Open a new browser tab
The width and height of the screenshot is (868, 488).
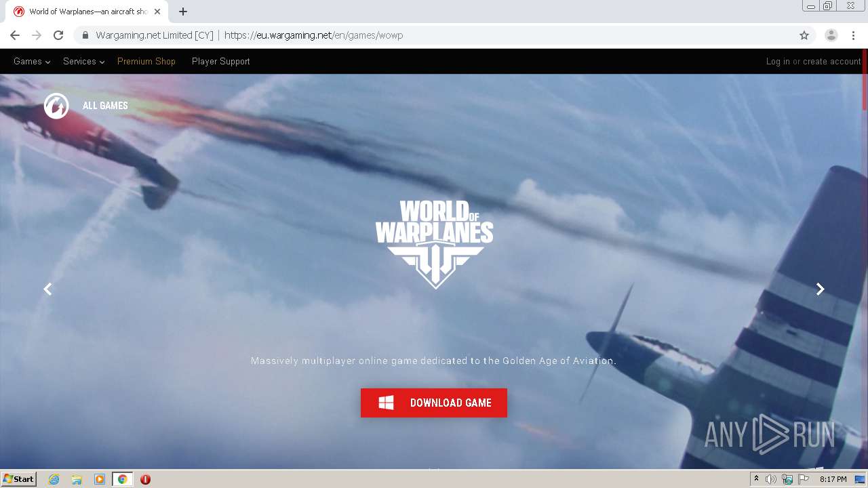pyautogui.click(x=183, y=12)
